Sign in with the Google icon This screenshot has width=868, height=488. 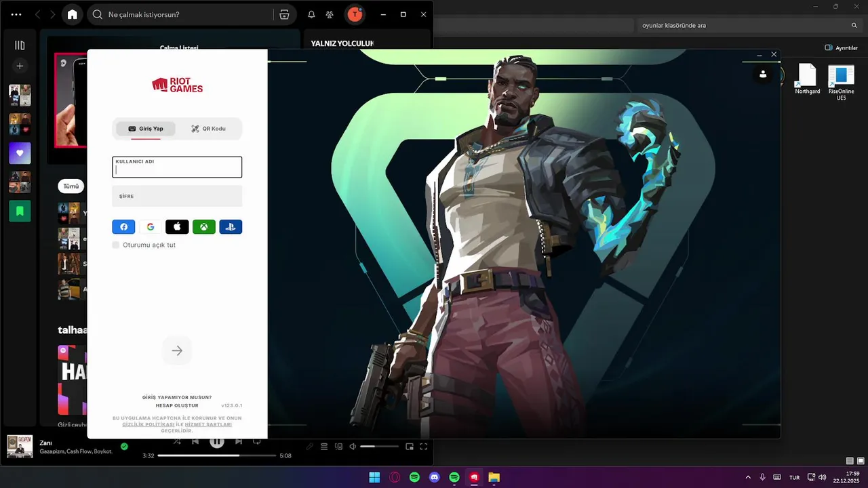click(151, 227)
